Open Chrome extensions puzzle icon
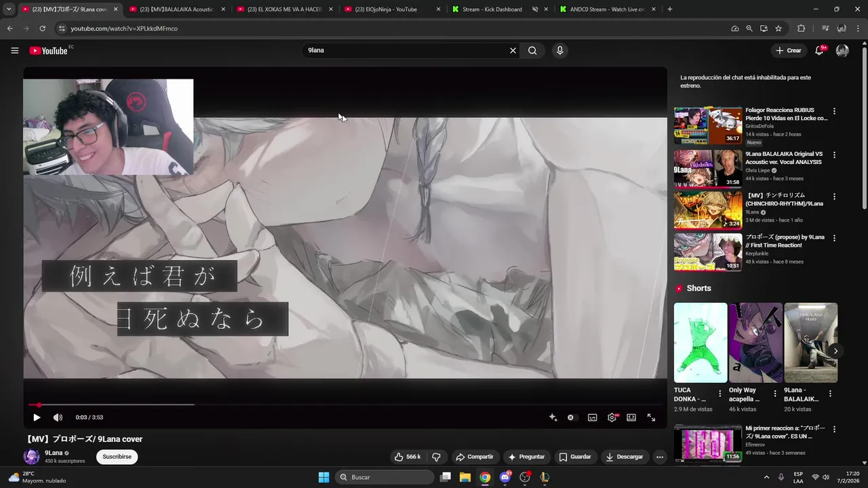 coord(801,28)
